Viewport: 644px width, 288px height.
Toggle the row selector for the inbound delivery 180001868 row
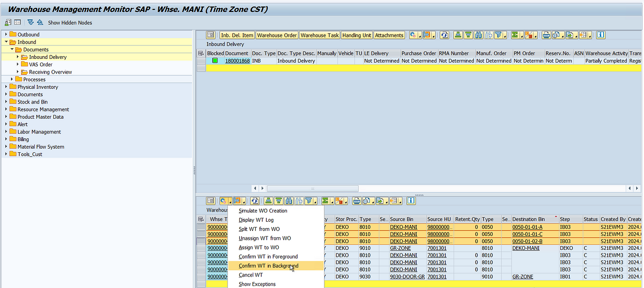coord(201,61)
